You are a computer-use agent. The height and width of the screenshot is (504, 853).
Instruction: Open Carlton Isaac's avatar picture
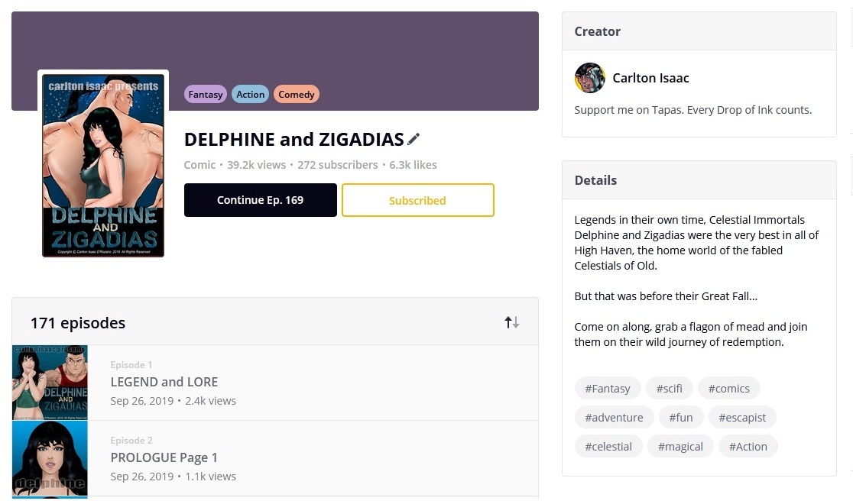589,78
